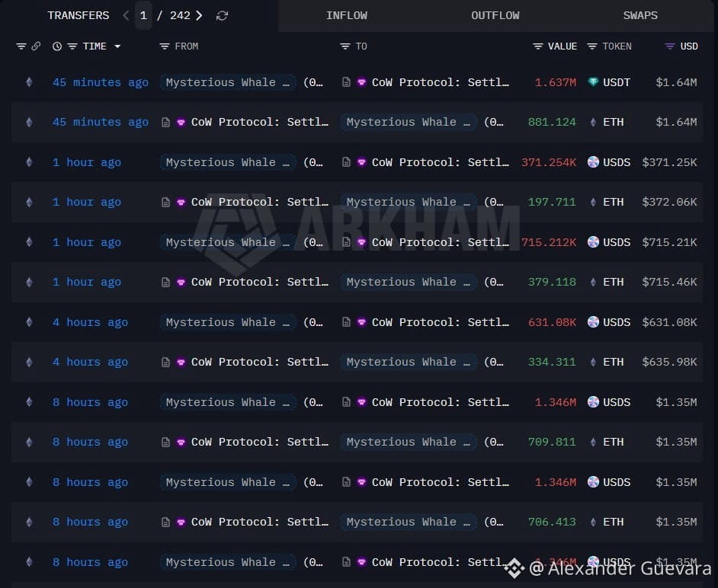Click CoW Protocol sender in 881.124 ETH row
Image resolution: width=718 pixels, height=588 pixels.
(260, 122)
